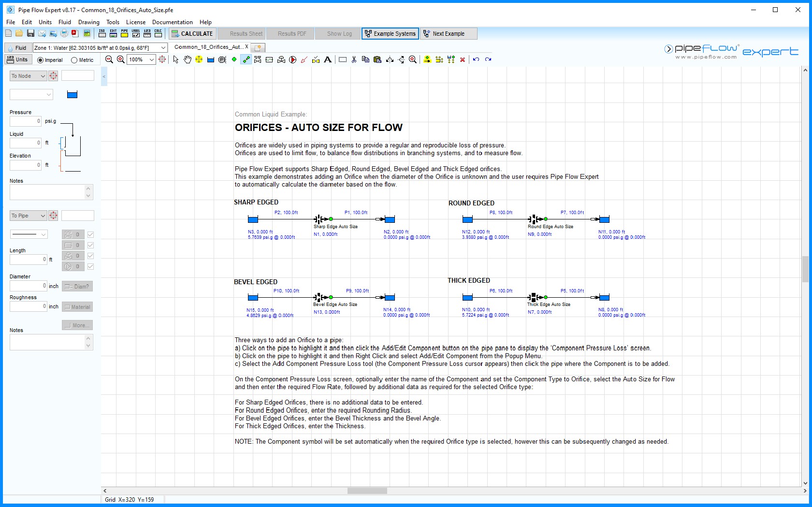Select the Add Pipe tool

click(246, 59)
